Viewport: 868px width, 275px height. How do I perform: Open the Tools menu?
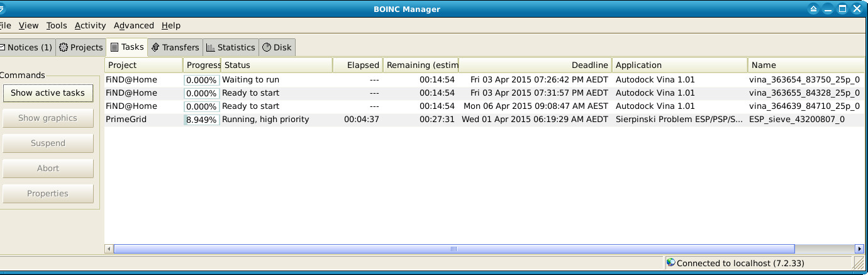point(57,26)
